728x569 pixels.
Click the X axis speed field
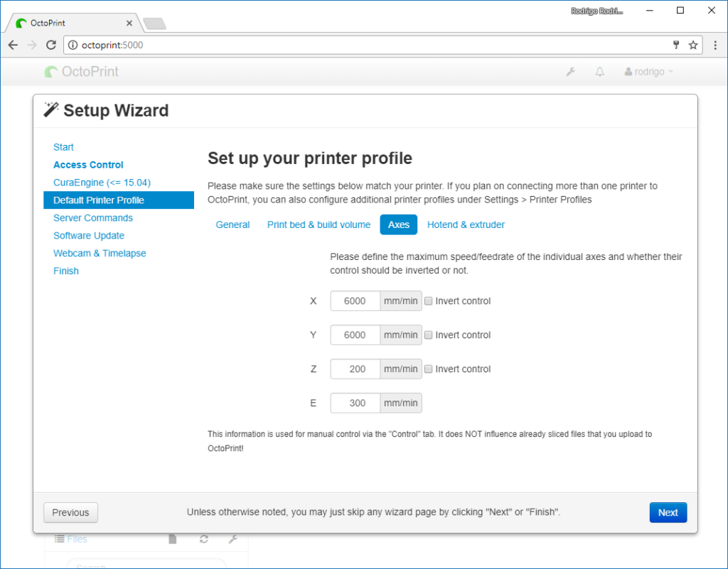(355, 301)
